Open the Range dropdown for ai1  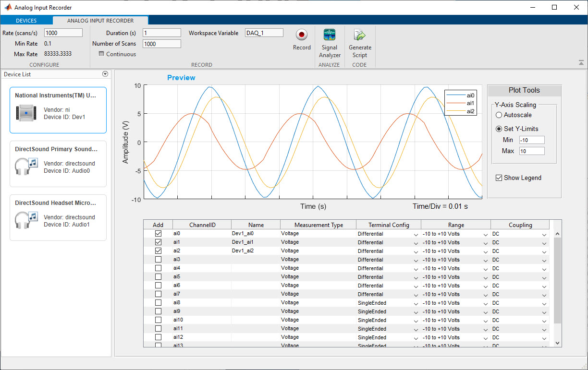(485, 243)
